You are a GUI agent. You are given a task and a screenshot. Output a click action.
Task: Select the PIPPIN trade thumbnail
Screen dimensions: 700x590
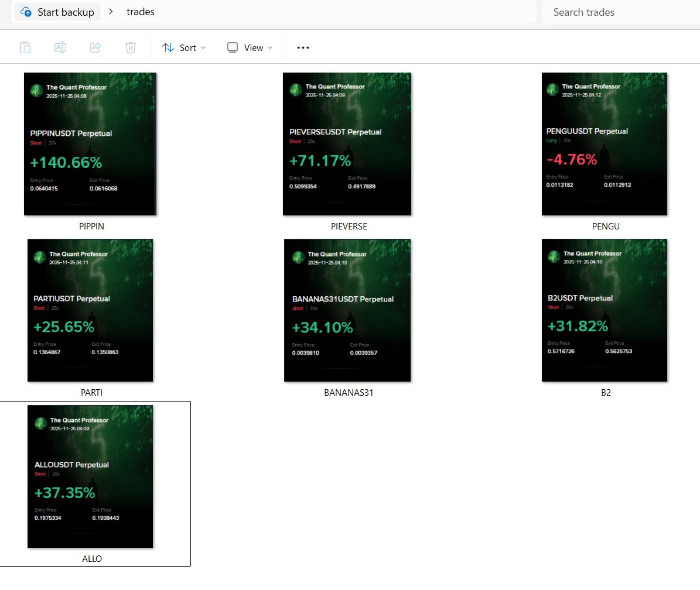pos(90,143)
